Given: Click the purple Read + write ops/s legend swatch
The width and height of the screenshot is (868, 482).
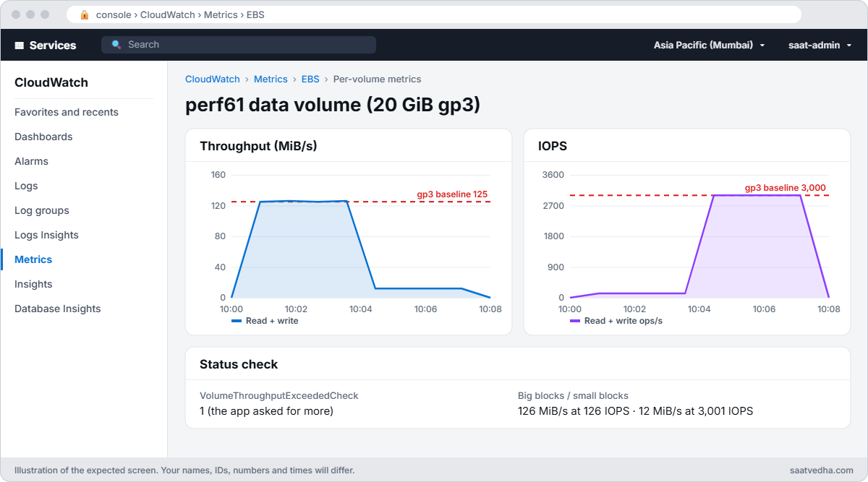Looking at the screenshot, I should (x=575, y=321).
